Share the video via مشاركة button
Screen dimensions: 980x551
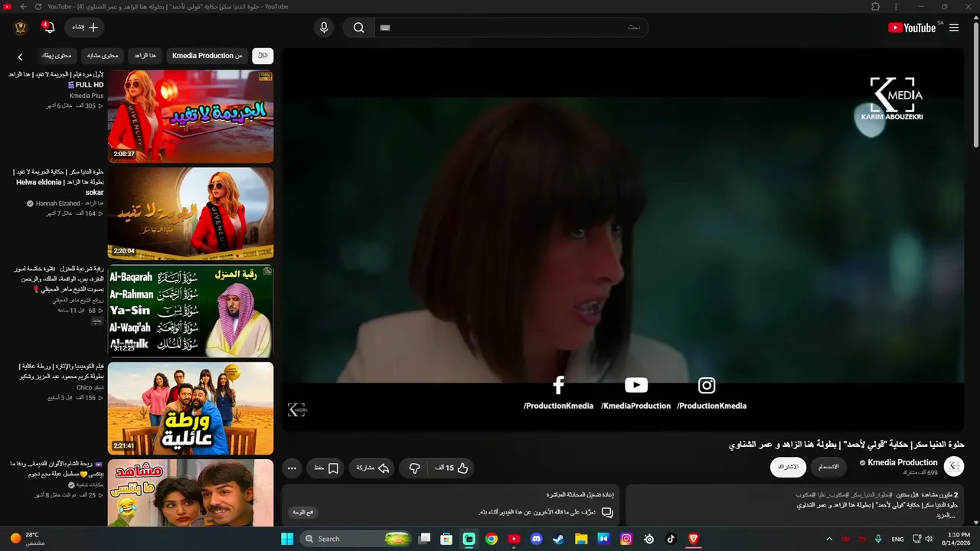click(x=373, y=468)
